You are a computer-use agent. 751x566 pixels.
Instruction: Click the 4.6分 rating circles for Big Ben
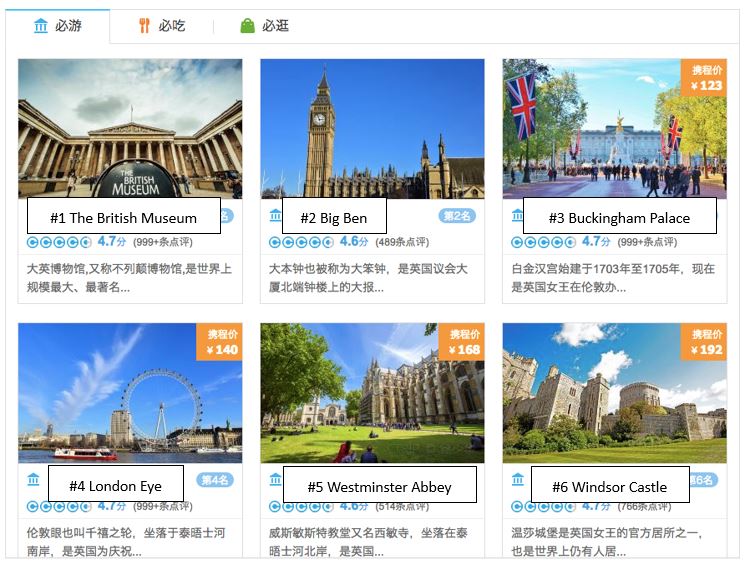[x=301, y=242]
